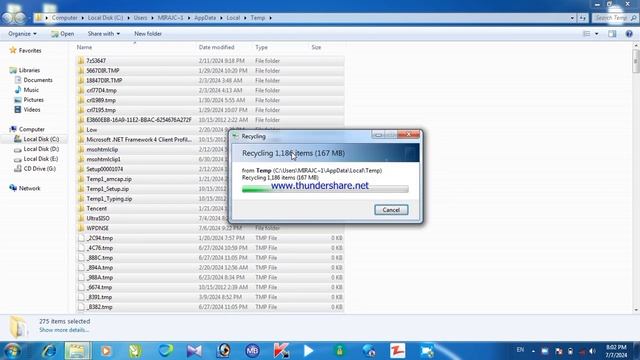Viewport: 640px width, 360px height.
Task: Open the change view options dropdown arrow
Action: 597,34
